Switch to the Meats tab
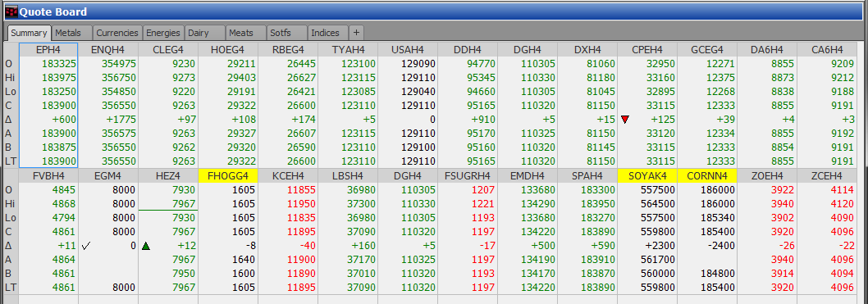 tap(246, 33)
